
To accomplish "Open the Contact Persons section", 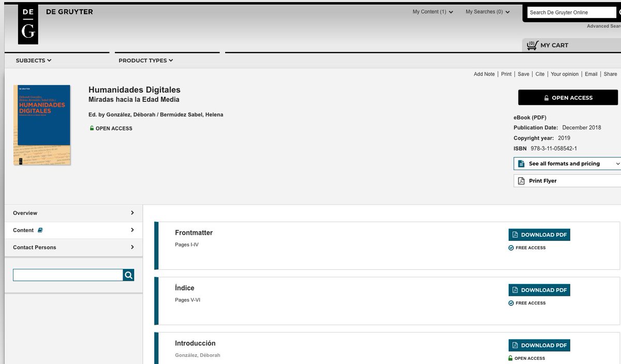I will [x=73, y=247].
